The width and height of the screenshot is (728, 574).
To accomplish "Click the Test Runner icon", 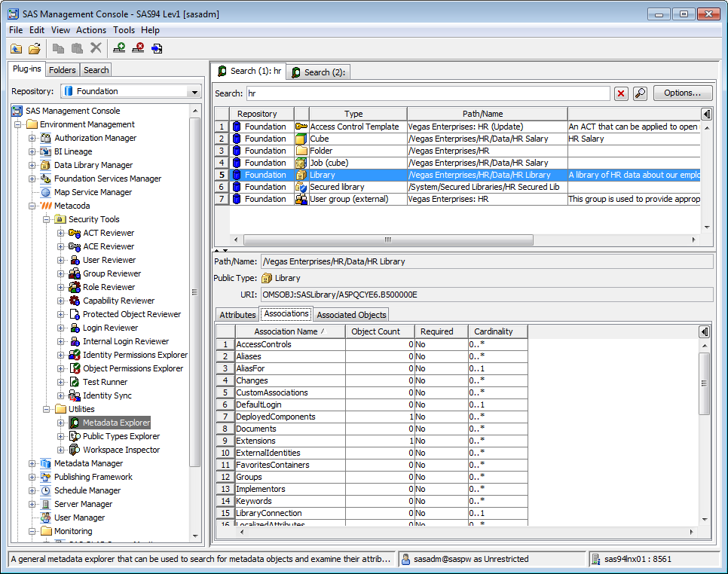I will coord(75,382).
